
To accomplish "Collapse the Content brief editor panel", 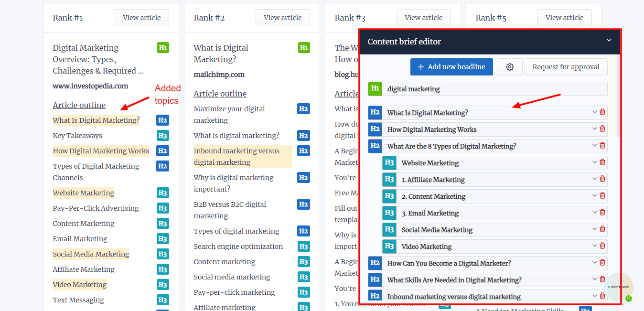I will pos(609,41).
